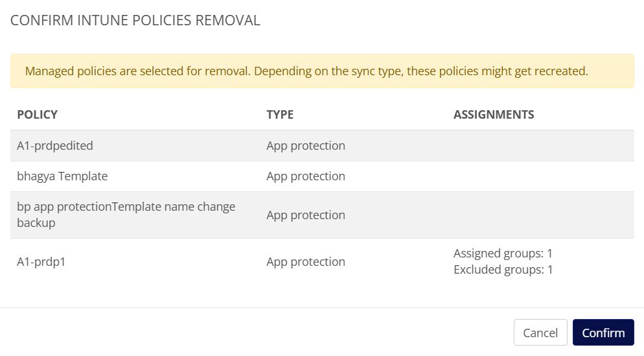644x356 pixels.
Task: Select the A1-prdpedited policy name
Action: [55, 146]
